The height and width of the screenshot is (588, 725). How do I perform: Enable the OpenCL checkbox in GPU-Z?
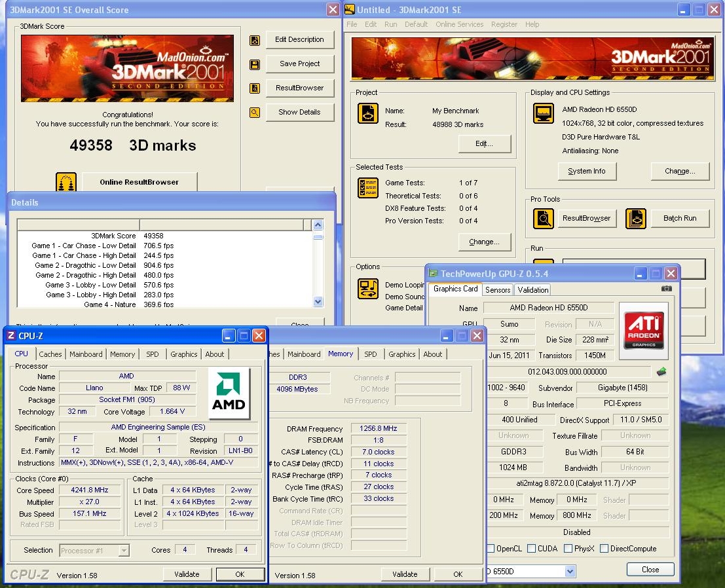tap(491, 549)
